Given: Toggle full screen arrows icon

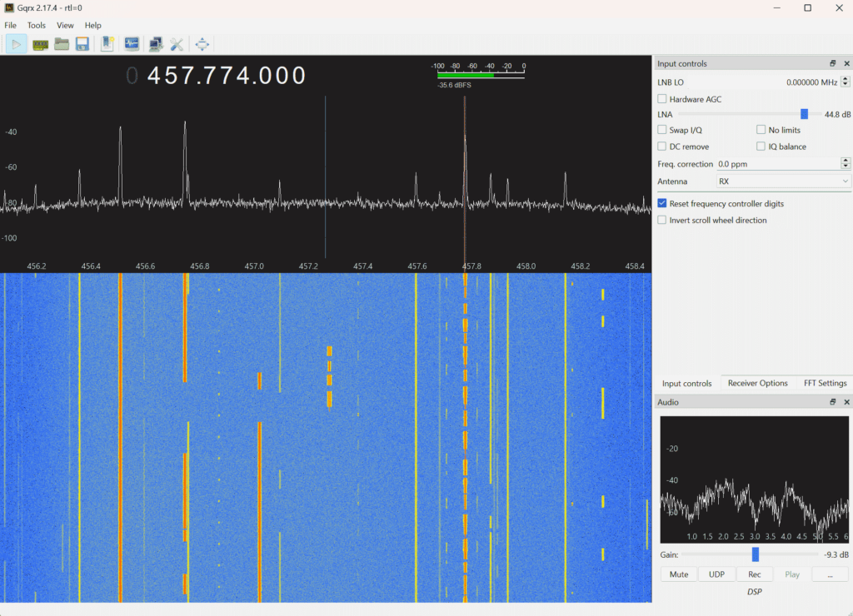Looking at the screenshot, I should pos(202,44).
